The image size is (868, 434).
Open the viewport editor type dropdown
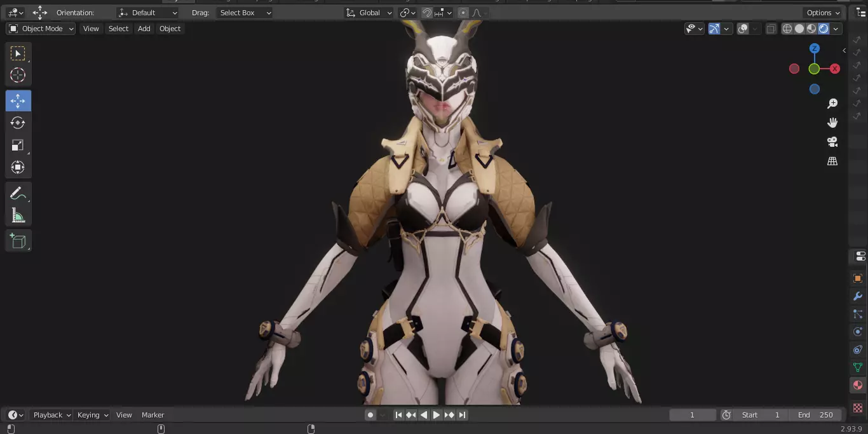(15, 13)
